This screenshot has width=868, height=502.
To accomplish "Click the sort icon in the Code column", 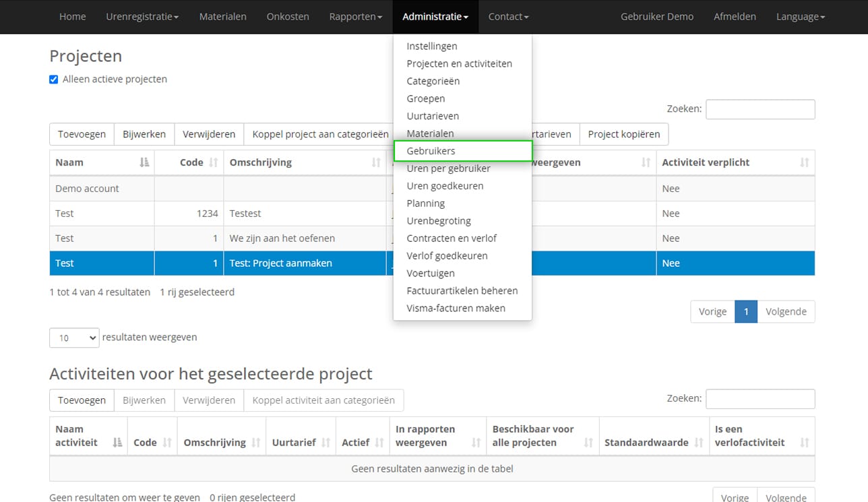I will pos(214,162).
